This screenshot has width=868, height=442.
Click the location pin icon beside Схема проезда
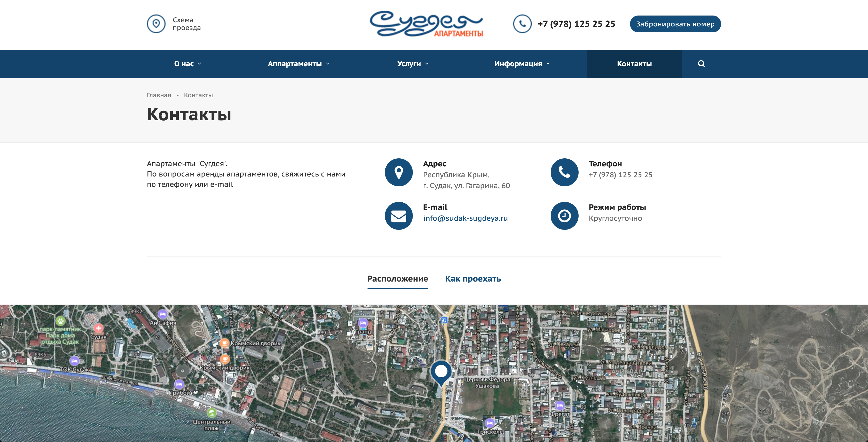(x=156, y=24)
